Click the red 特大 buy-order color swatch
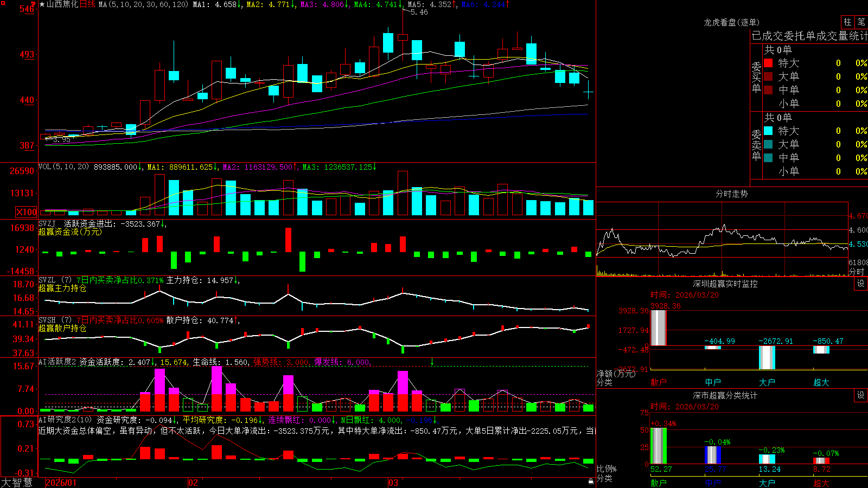 tap(768, 63)
